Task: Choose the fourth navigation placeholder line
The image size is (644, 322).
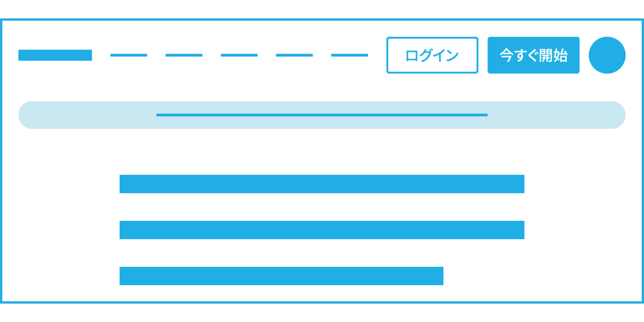Action: click(x=294, y=55)
